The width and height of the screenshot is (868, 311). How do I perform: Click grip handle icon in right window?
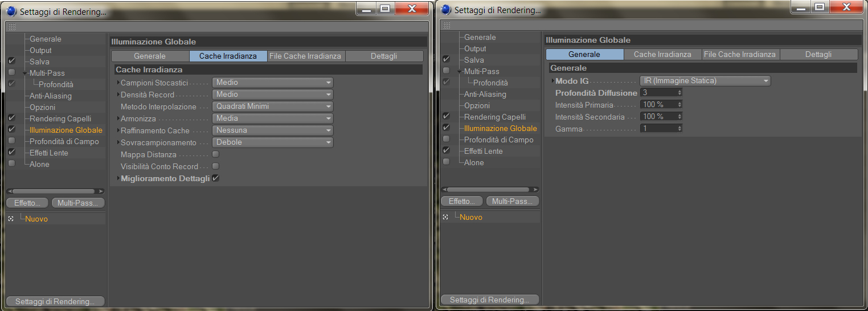446,25
